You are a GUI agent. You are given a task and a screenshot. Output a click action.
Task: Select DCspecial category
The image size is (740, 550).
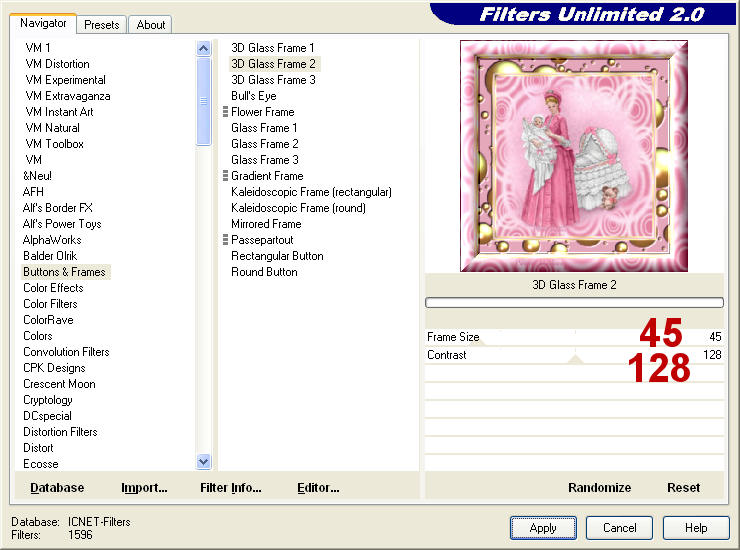point(47,416)
